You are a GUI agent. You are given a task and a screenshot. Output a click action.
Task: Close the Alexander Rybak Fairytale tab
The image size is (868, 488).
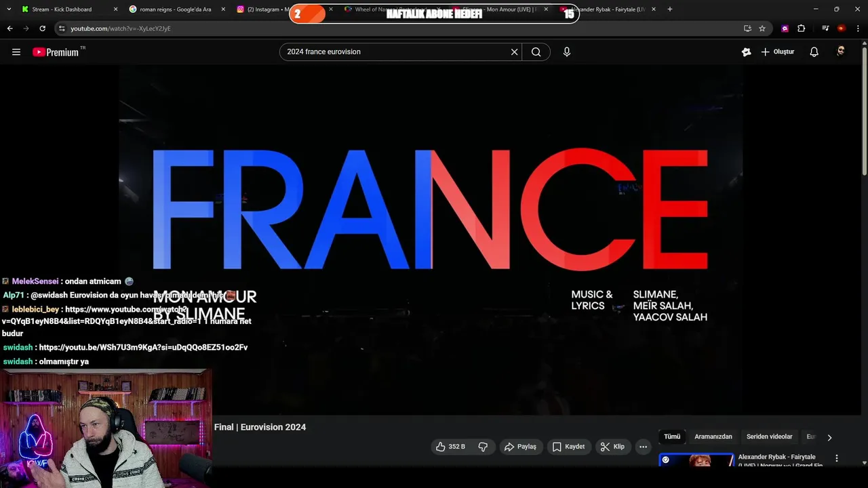coord(654,9)
